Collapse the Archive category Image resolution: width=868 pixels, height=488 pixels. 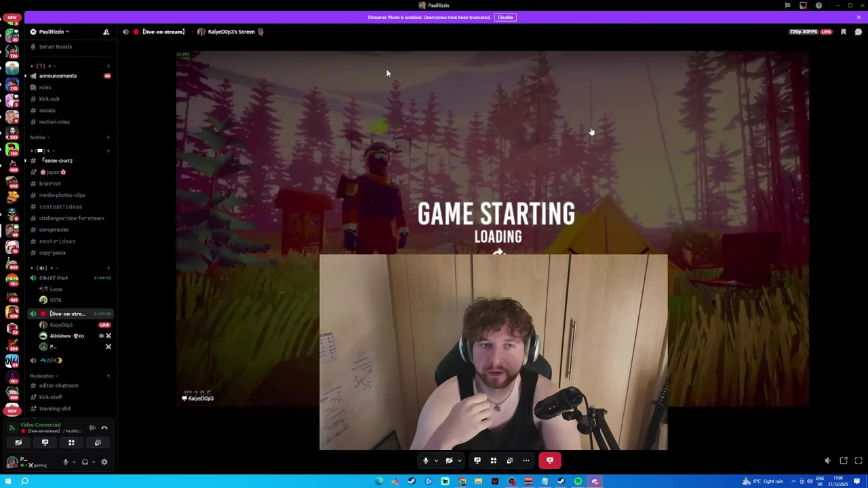(x=39, y=138)
